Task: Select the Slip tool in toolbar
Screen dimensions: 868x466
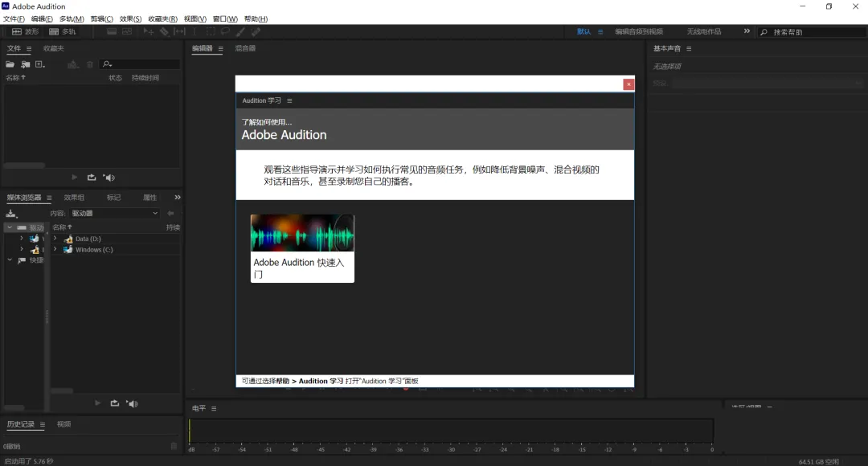Action: click(x=179, y=31)
